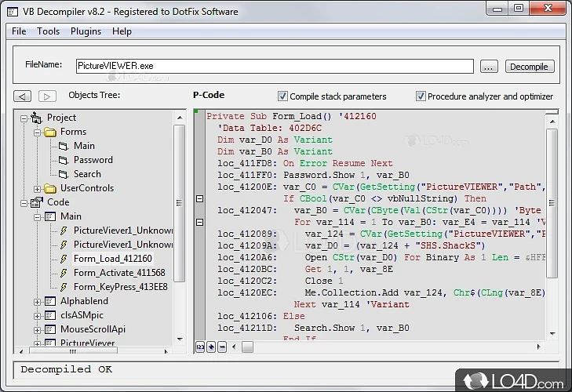Click the Form_Activate_411568 procedure lightning icon
This screenshot has width=572, height=392.
(64, 273)
